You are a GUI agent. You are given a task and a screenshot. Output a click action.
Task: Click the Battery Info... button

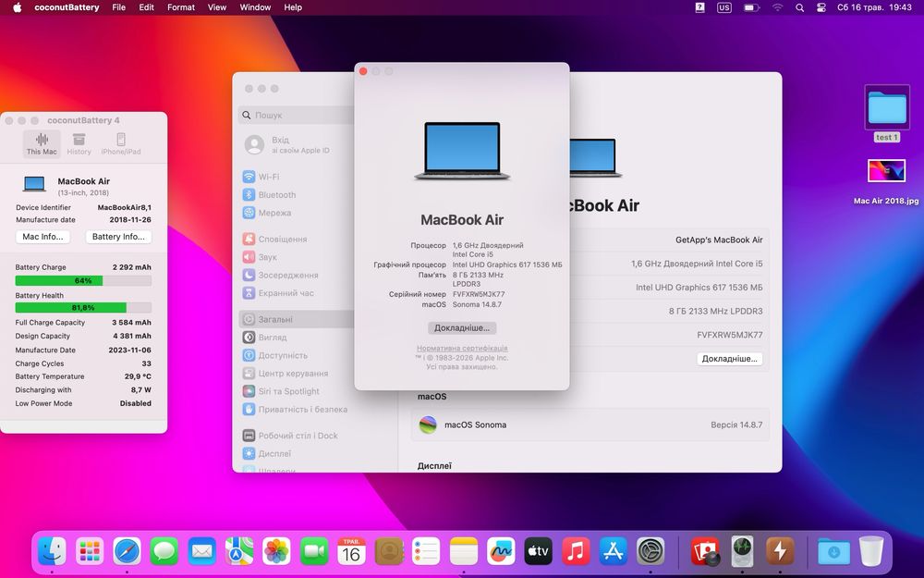[x=118, y=237]
